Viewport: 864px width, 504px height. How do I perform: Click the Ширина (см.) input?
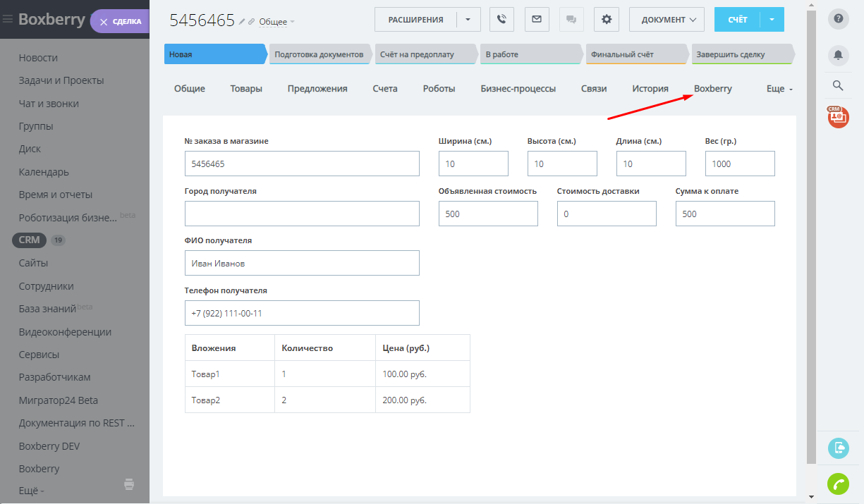click(473, 164)
